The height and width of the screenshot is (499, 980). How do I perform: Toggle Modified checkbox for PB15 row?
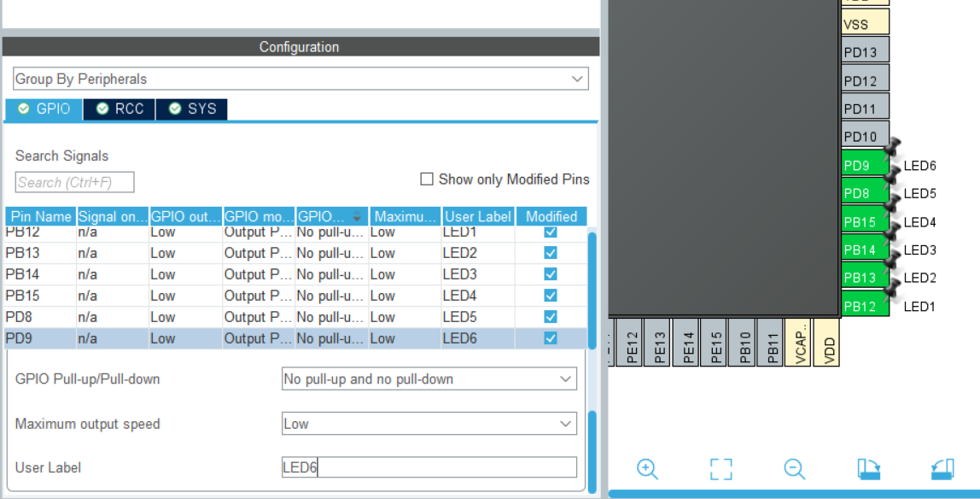551,295
